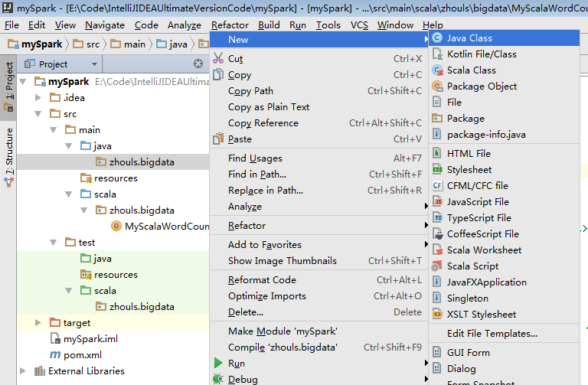Open Add to Favorites submenu
This screenshot has width=588, height=385.
point(318,245)
